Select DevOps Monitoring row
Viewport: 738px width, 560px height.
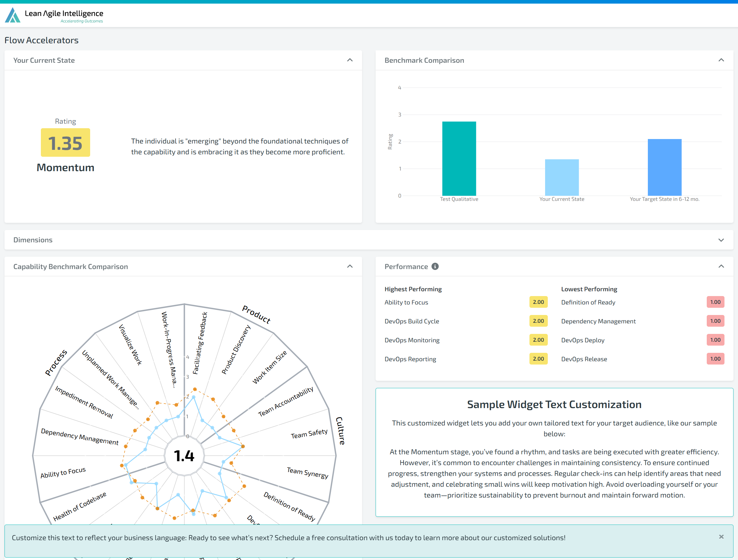click(412, 340)
